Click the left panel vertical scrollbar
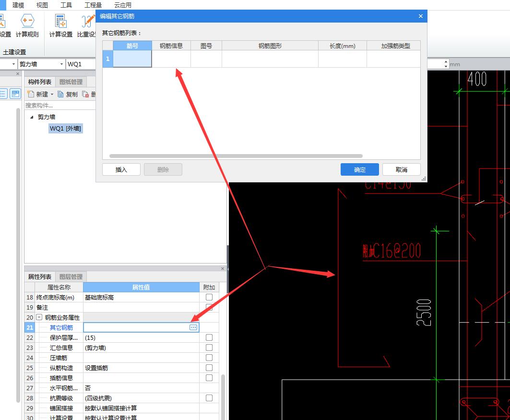This screenshot has height=420, width=510. 18,255
